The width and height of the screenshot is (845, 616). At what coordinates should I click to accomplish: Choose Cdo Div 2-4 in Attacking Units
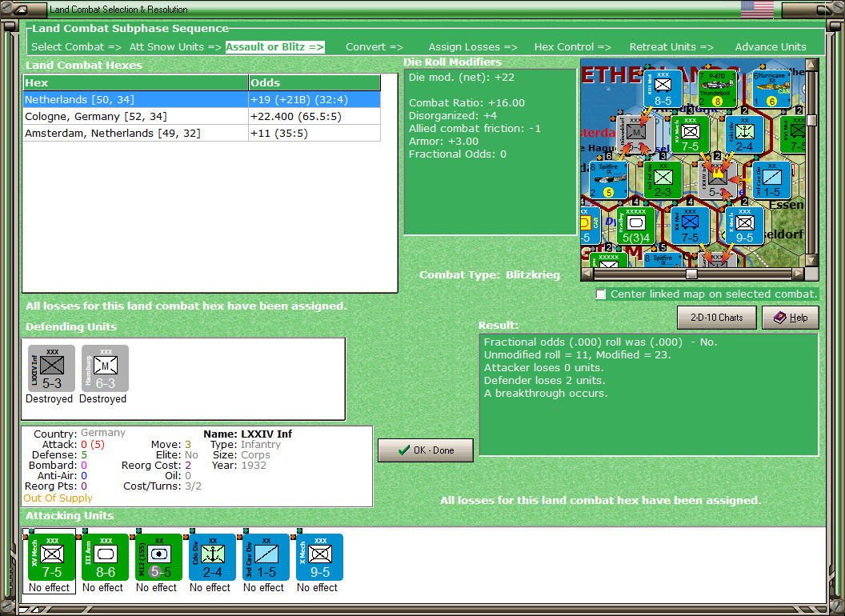click(x=212, y=558)
